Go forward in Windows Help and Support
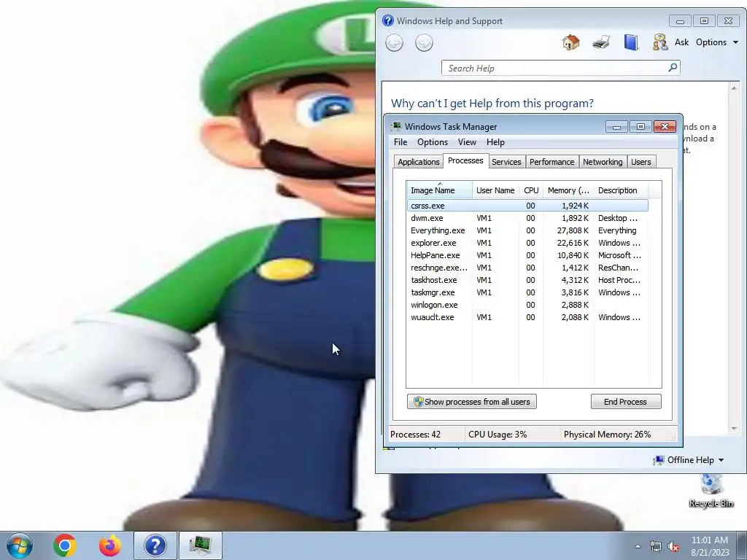Screen dimensions: 747x560 point(424,43)
